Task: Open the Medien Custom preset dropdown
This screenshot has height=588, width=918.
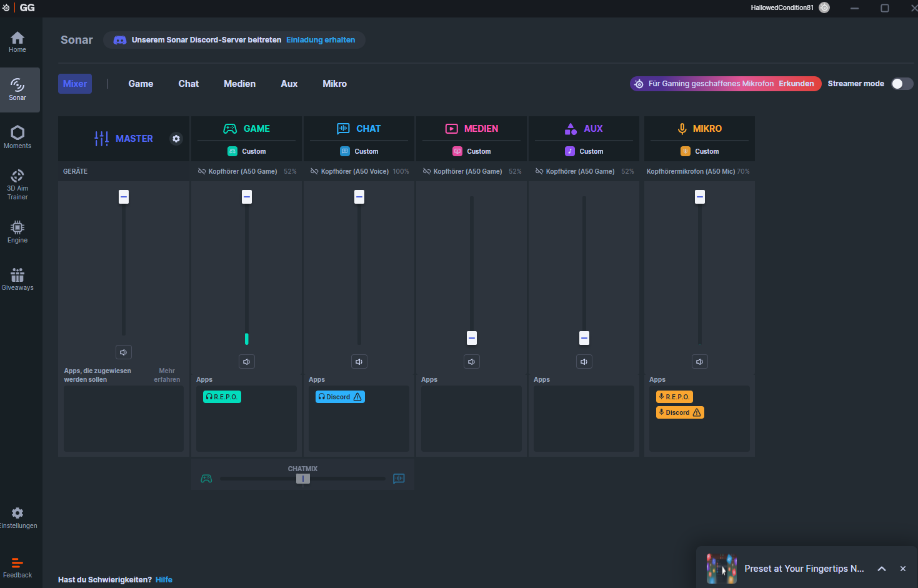Action: coord(472,151)
